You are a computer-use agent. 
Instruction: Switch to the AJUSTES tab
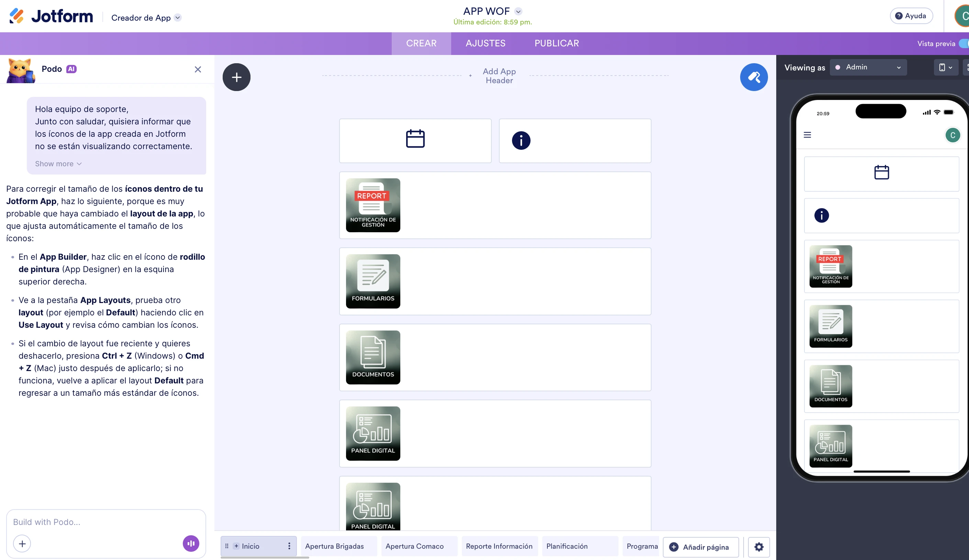point(485,43)
